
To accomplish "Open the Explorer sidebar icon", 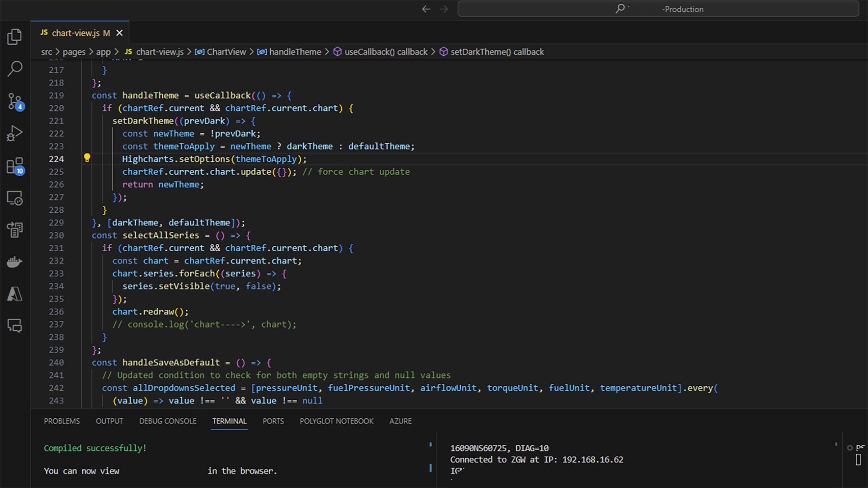I will (x=15, y=37).
